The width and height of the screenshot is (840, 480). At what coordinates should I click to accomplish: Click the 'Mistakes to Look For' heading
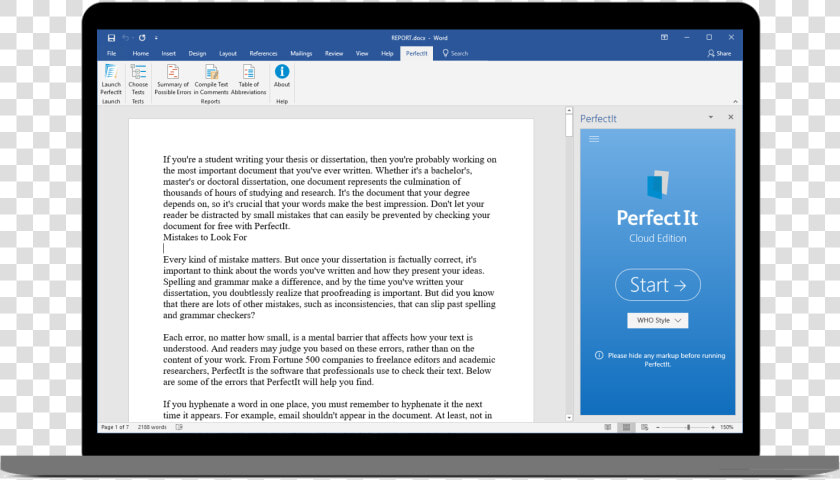click(205, 237)
